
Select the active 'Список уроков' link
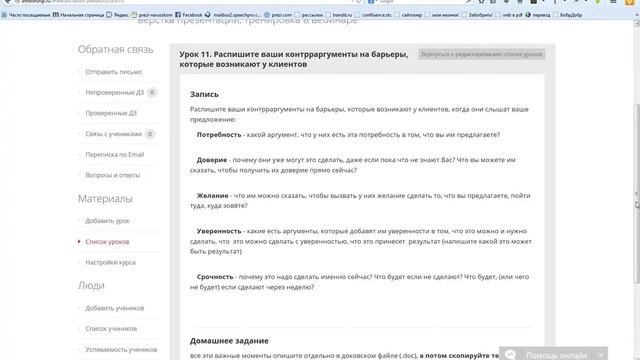(107, 242)
